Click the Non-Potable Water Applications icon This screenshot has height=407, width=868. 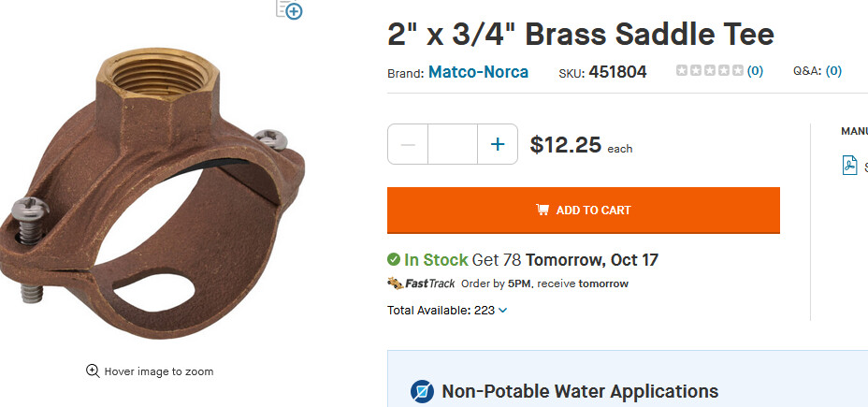click(422, 392)
